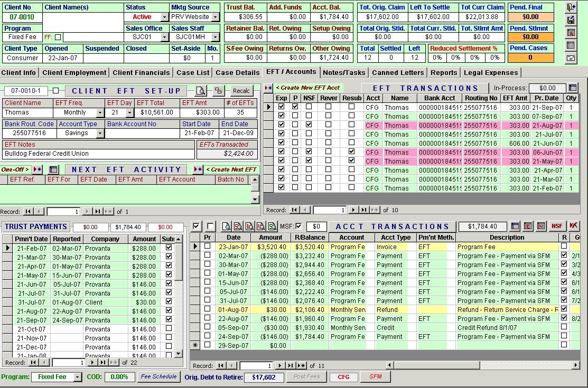Click the new-record icon before Create New EFT Acct
The width and height of the screenshot is (588, 388).
point(268,88)
